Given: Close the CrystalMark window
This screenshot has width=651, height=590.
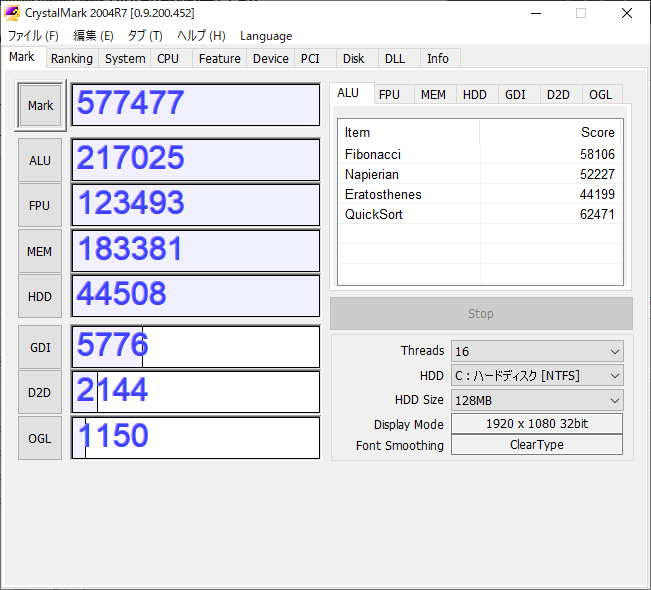Looking at the screenshot, I should 627,13.
